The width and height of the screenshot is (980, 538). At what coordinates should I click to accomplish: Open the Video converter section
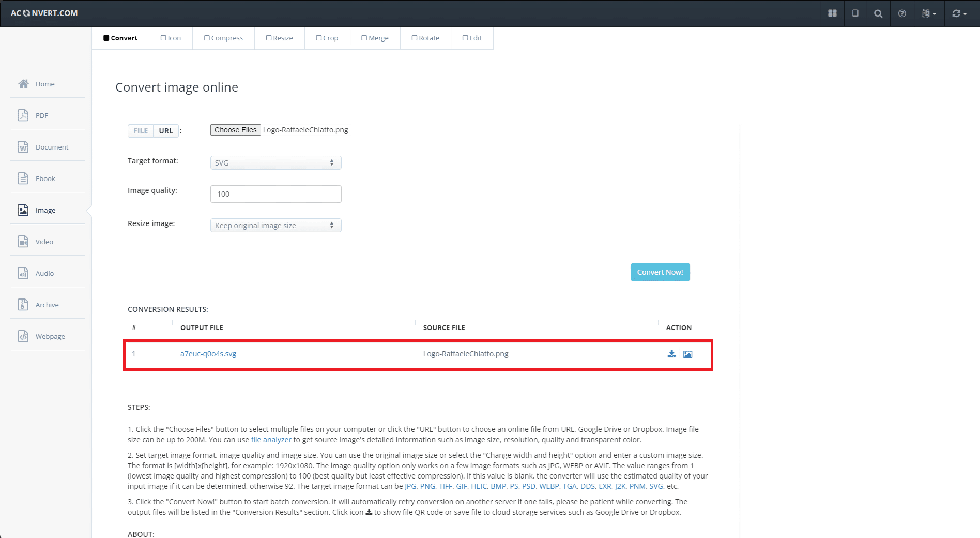[44, 242]
